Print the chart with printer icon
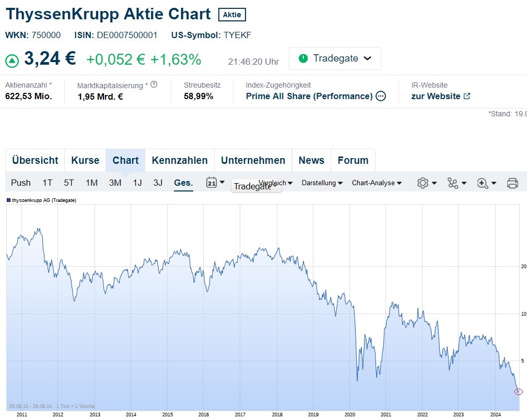Screen dimensions: 527x420 tap(512, 183)
